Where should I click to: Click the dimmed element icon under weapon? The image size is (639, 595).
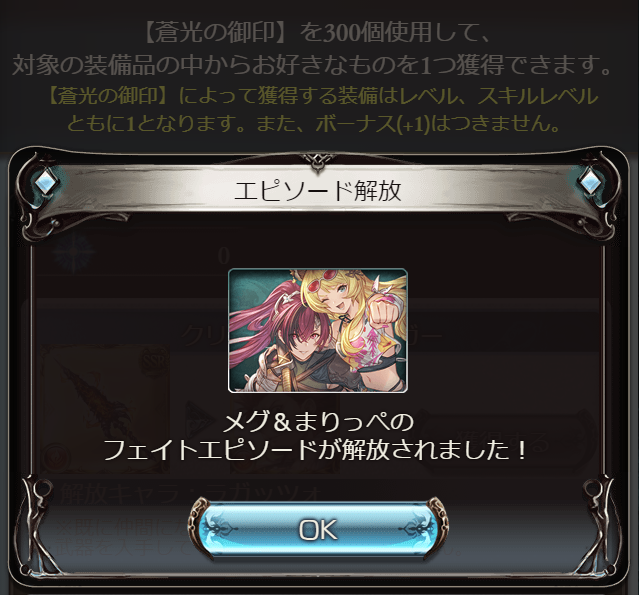(x=56, y=457)
